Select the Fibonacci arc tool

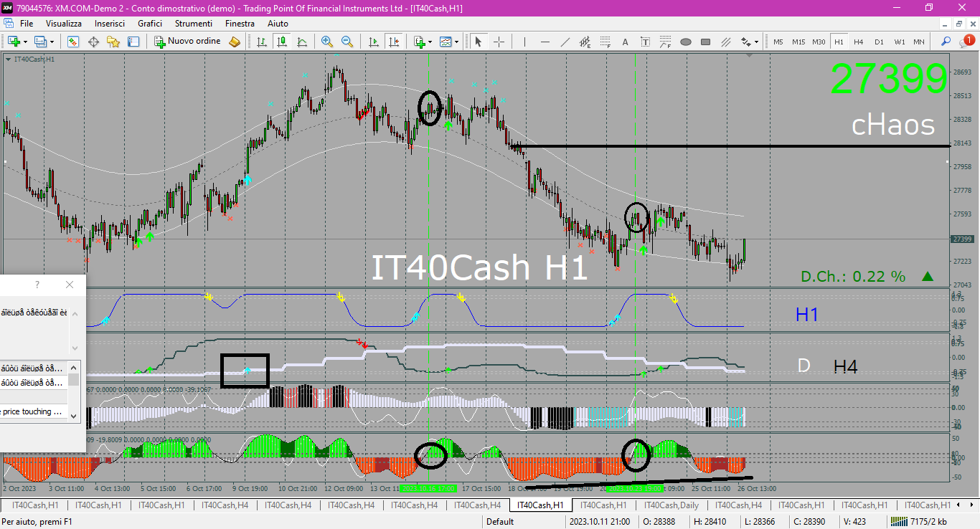[666, 42]
